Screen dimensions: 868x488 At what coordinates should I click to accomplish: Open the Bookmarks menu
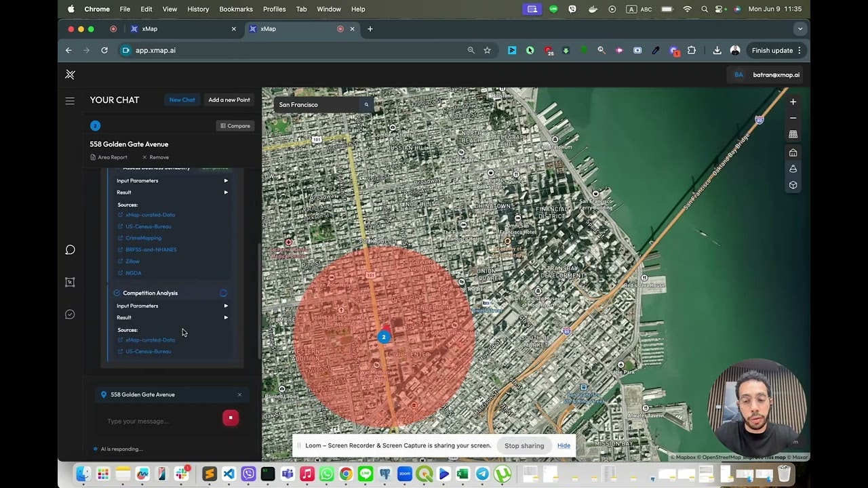(x=236, y=9)
